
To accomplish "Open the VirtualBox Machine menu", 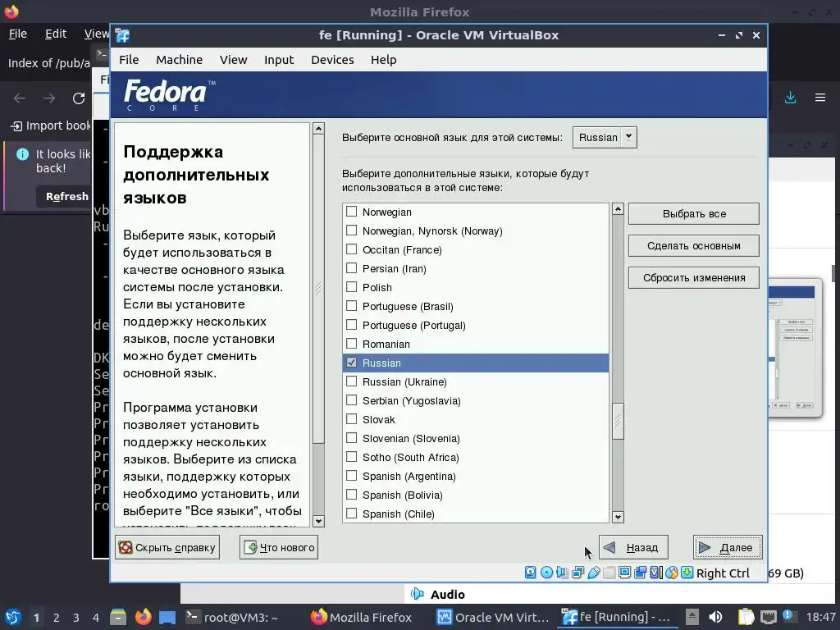I will (x=180, y=60).
